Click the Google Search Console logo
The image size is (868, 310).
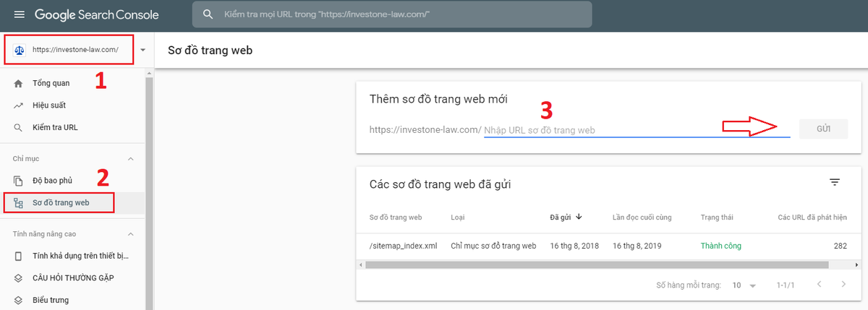(96, 14)
